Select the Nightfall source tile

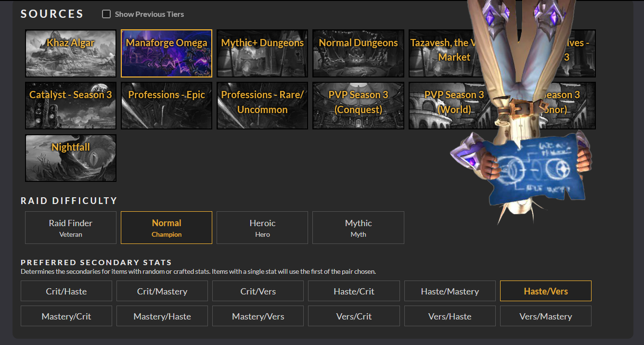pos(71,158)
